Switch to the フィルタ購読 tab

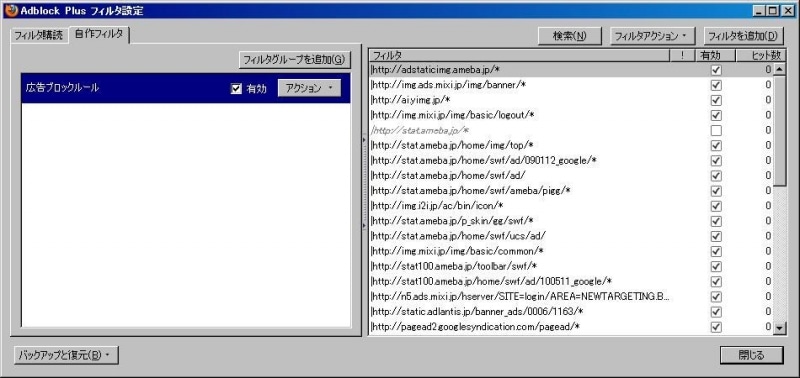tap(39, 35)
